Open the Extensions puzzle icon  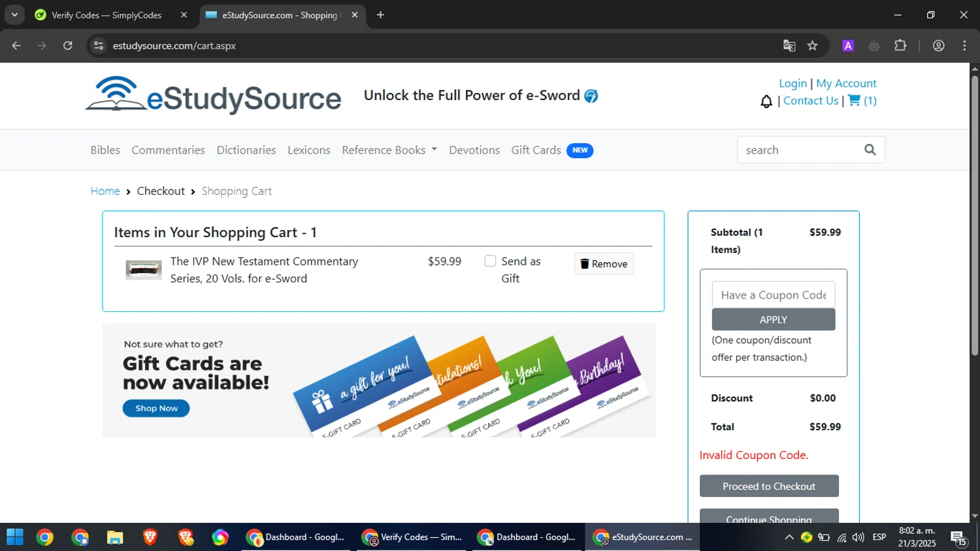[x=900, y=46]
